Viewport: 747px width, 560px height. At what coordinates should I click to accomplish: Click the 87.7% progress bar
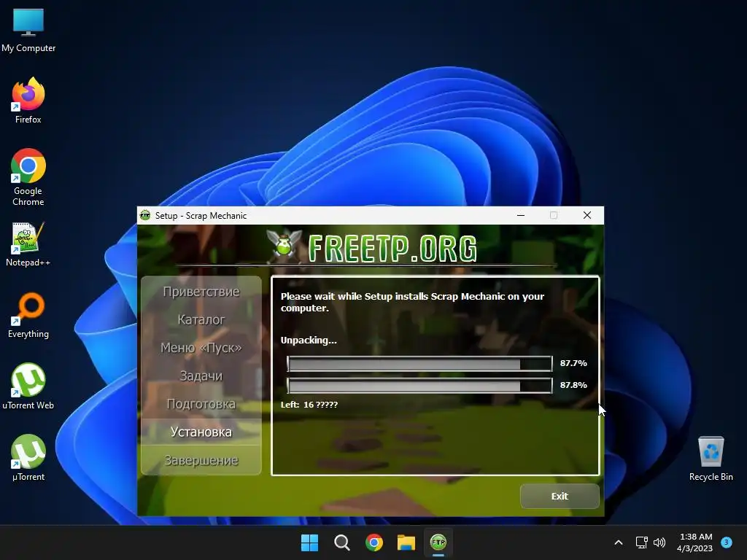419,364
